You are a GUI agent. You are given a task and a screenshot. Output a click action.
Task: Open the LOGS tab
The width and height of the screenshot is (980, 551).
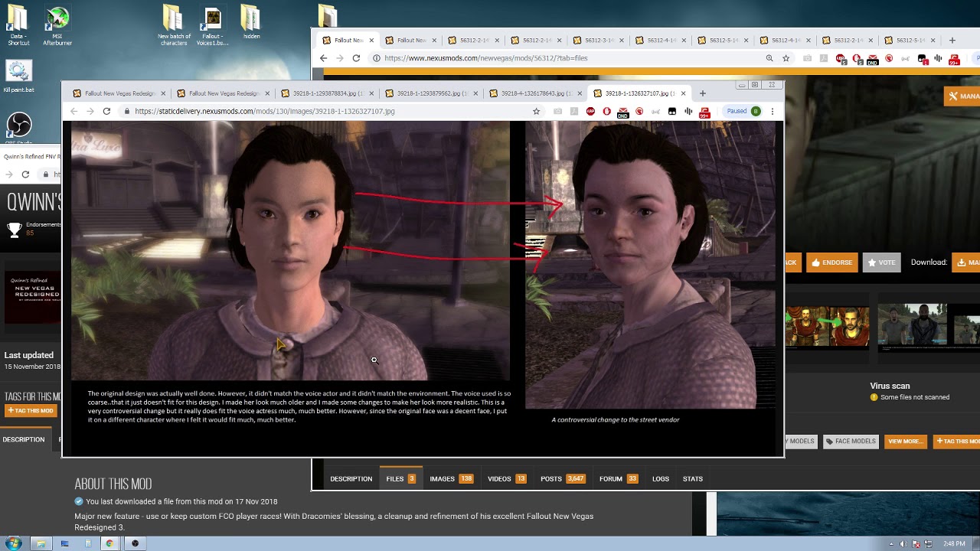(660, 479)
